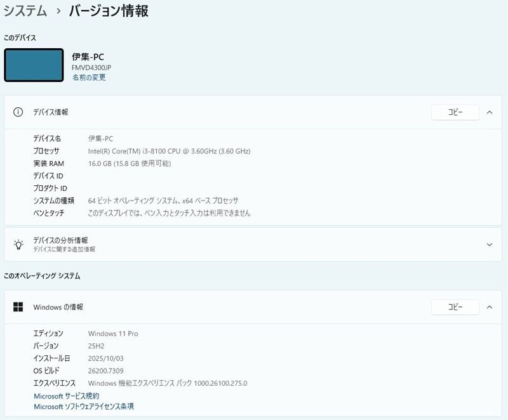Click the Intel Core i3-8100 processor text
This screenshot has width=508, height=420.
tap(169, 151)
